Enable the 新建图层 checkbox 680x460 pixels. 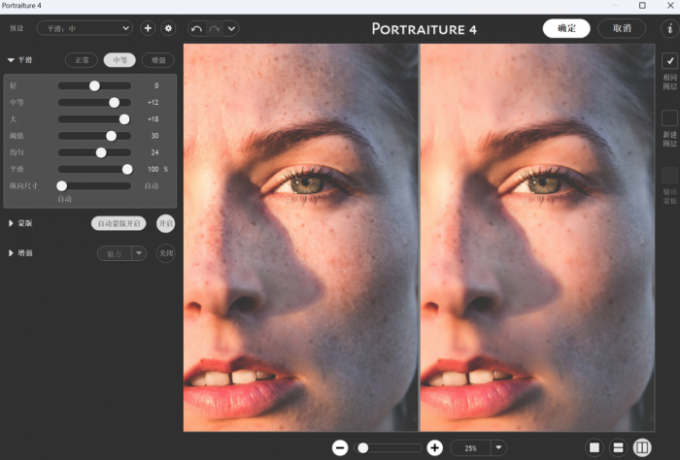point(670,118)
